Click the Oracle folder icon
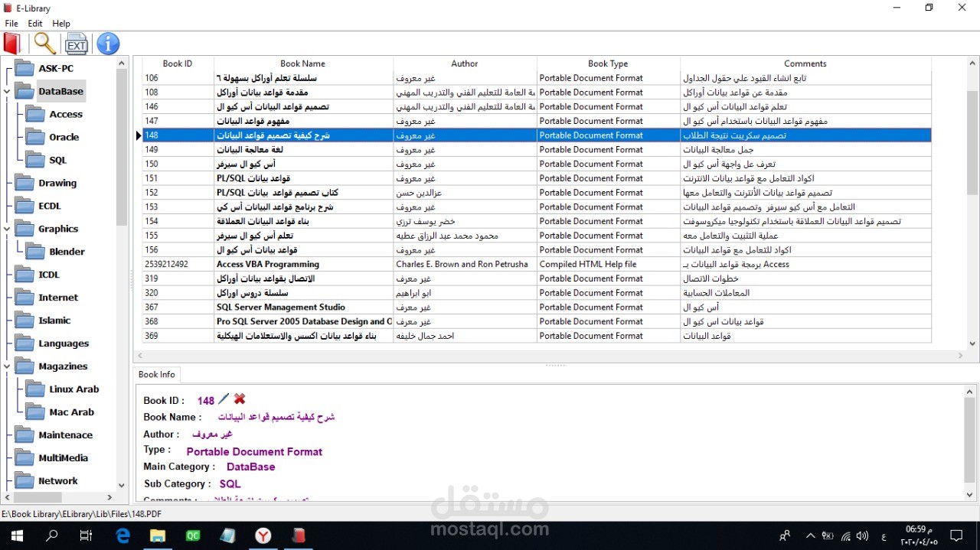The width and height of the screenshot is (980, 550). coord(35,137)
